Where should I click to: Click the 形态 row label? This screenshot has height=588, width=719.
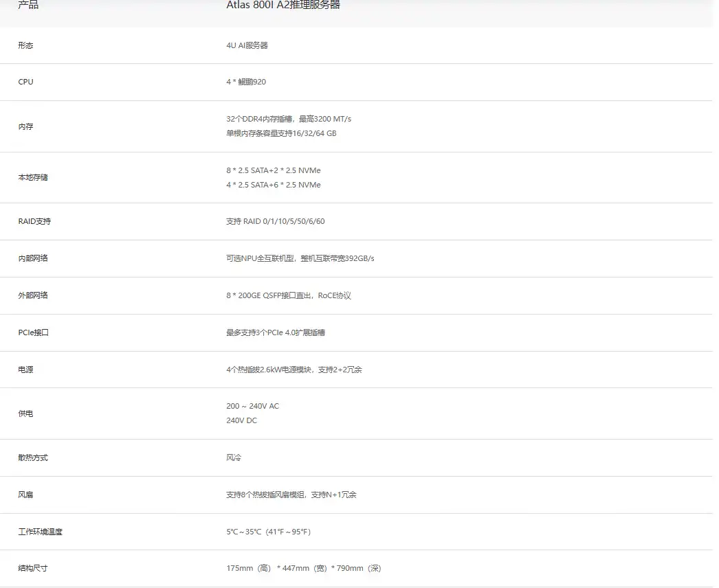pos(25,45)
